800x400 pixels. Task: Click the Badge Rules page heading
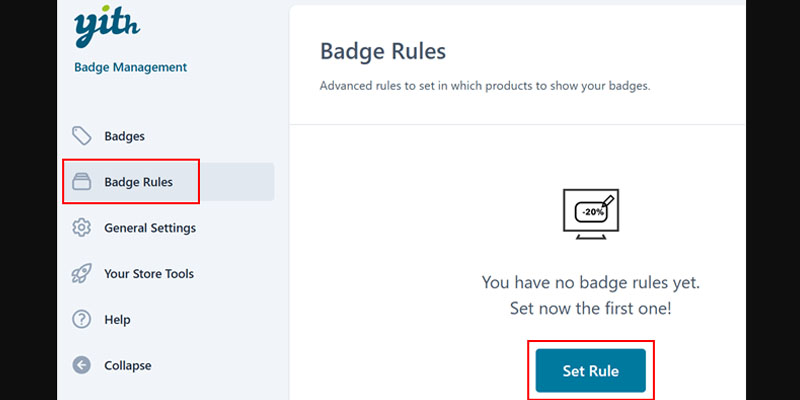(x=383, y=52)
